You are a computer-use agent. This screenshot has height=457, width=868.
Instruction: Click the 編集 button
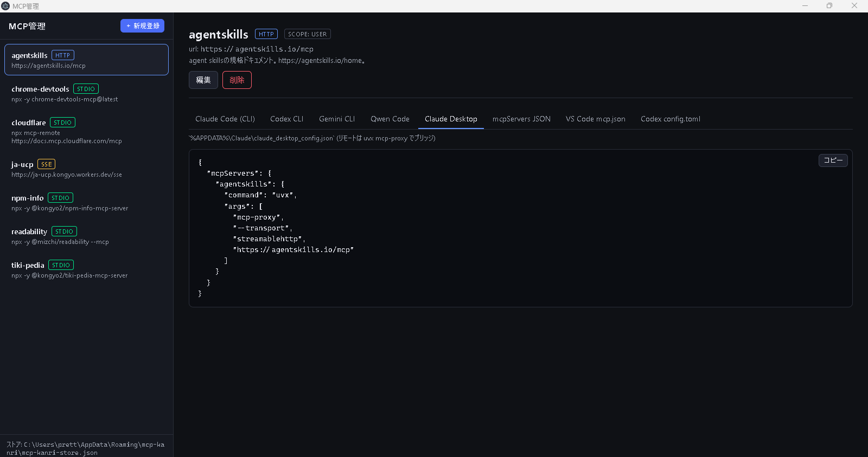(203, 80)
